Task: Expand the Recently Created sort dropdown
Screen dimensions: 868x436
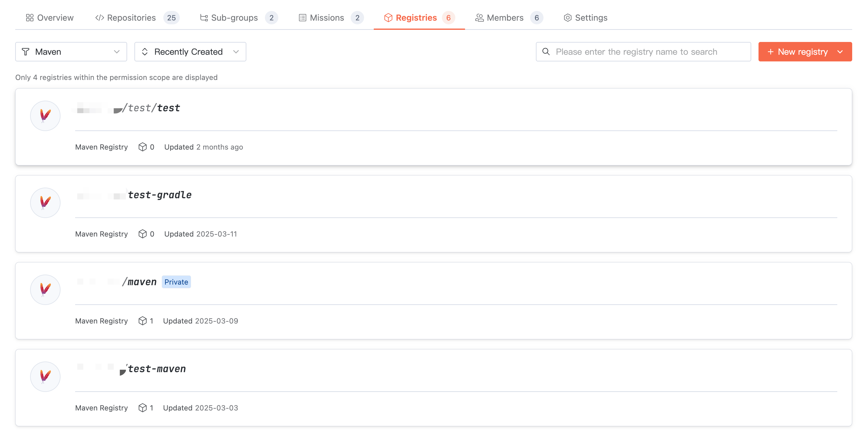Action: 190,52
